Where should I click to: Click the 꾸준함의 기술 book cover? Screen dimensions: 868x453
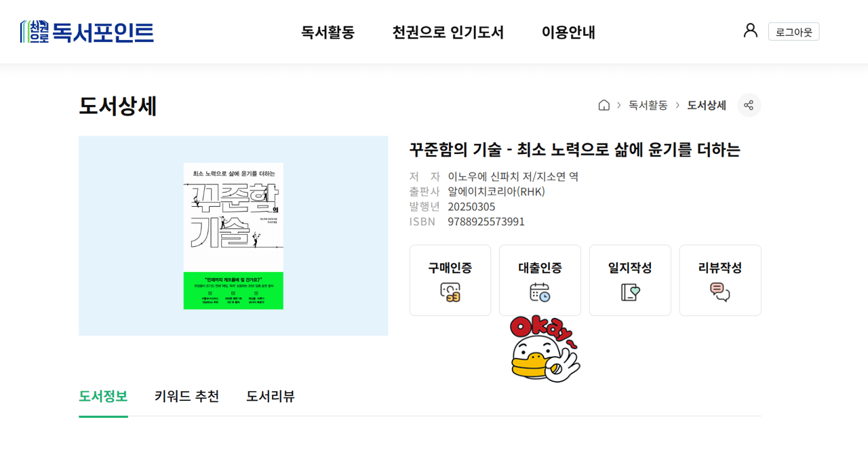233,236
